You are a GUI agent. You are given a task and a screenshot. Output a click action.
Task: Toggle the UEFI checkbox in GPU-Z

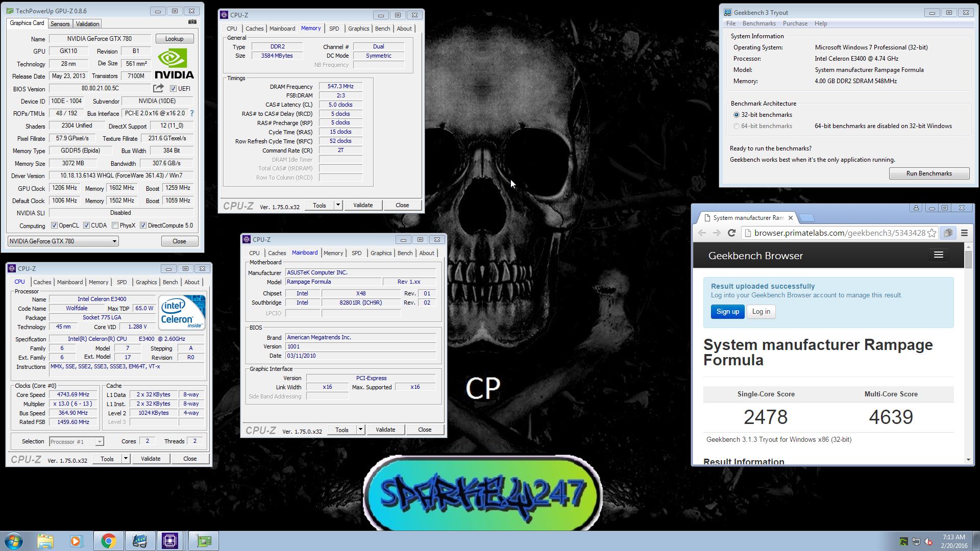tap(173, 88)
